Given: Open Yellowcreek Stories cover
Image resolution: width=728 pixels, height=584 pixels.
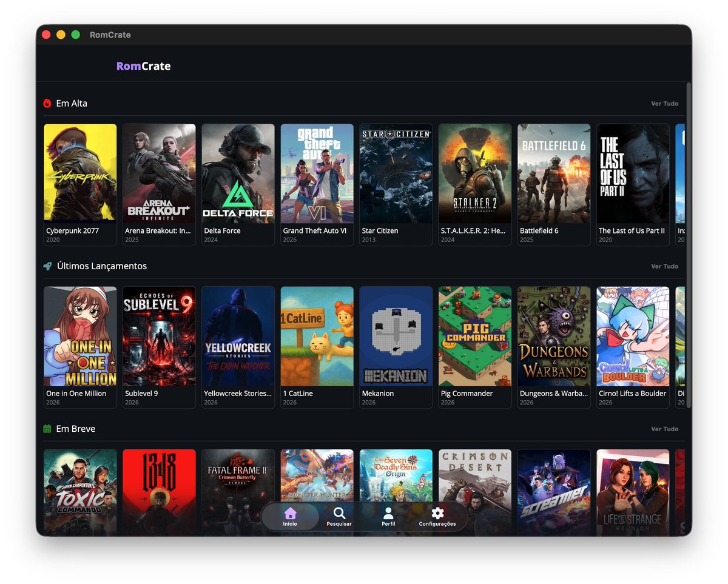Looking at the screenshot, I should 238,336.
